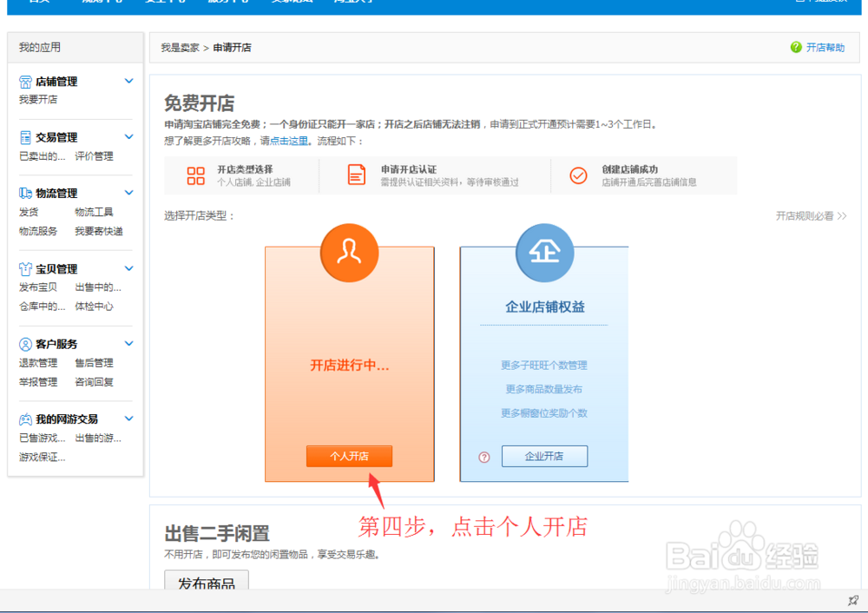The height and width of the screenshot is (613, 868).
Task: Click the orange person icon on the store card
Action: [x=349, y=253]
